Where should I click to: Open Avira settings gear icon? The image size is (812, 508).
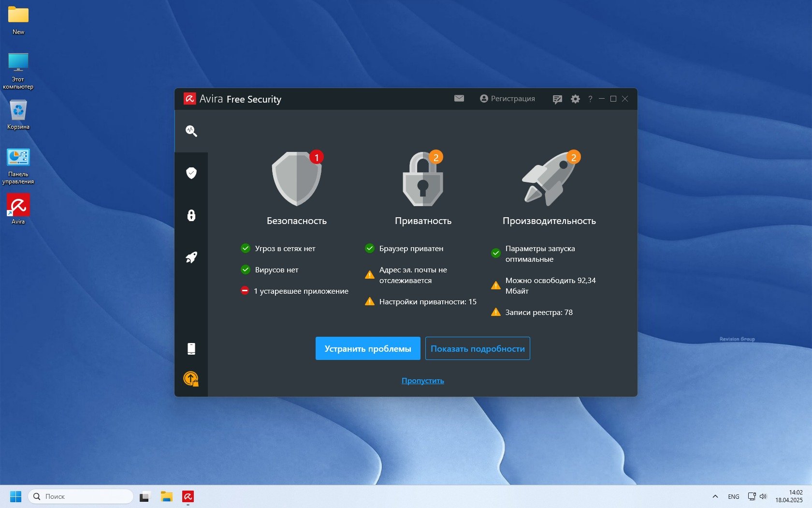coord(575,99)
